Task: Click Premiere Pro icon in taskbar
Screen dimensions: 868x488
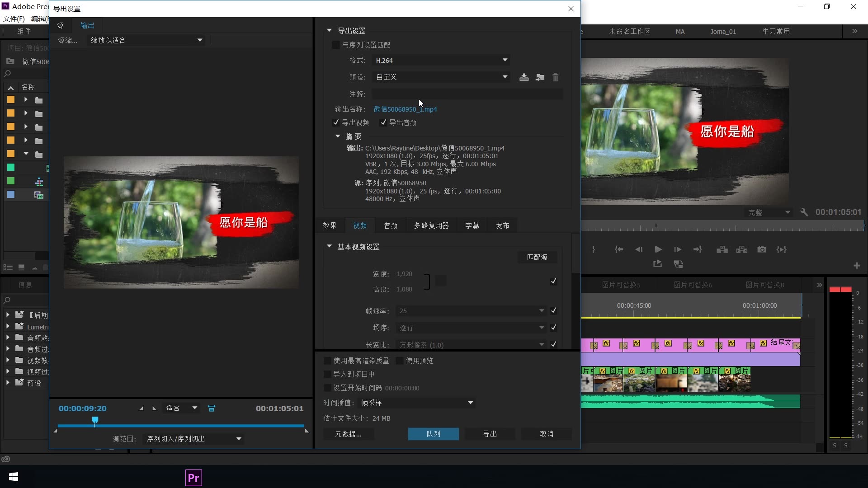Action: pyautogui.click(x=193, y=478)
